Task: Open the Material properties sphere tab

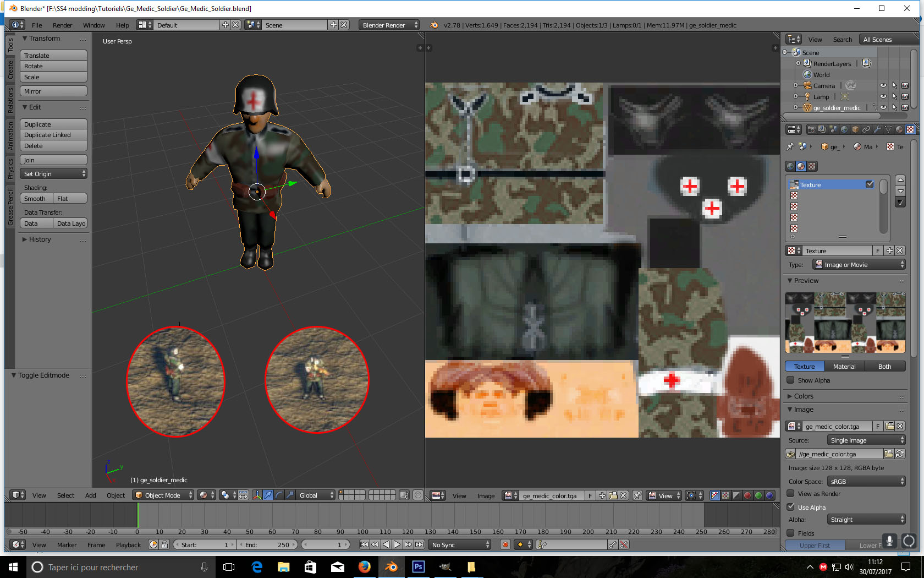Action: [899, 129]
